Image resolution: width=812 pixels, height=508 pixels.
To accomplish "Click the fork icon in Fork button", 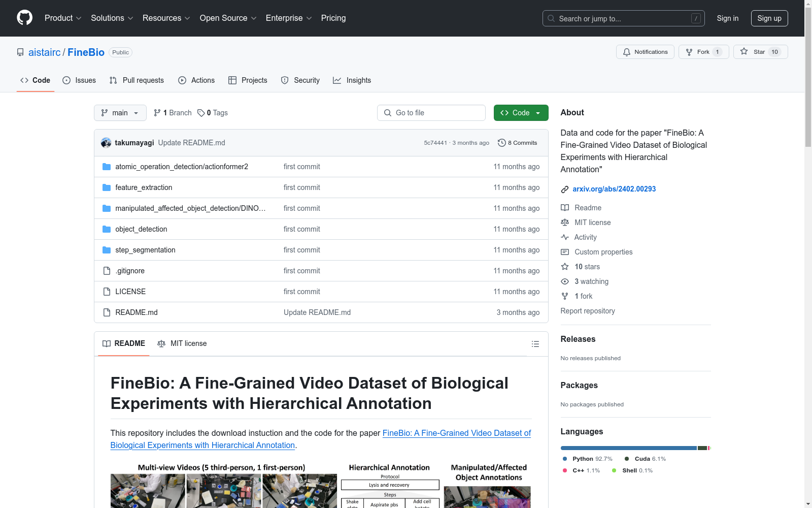I will (689, 52).
